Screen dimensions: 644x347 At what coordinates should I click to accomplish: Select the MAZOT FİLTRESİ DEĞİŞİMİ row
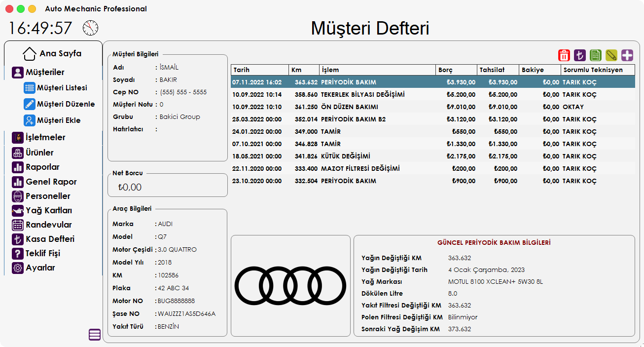click(433, 168)
